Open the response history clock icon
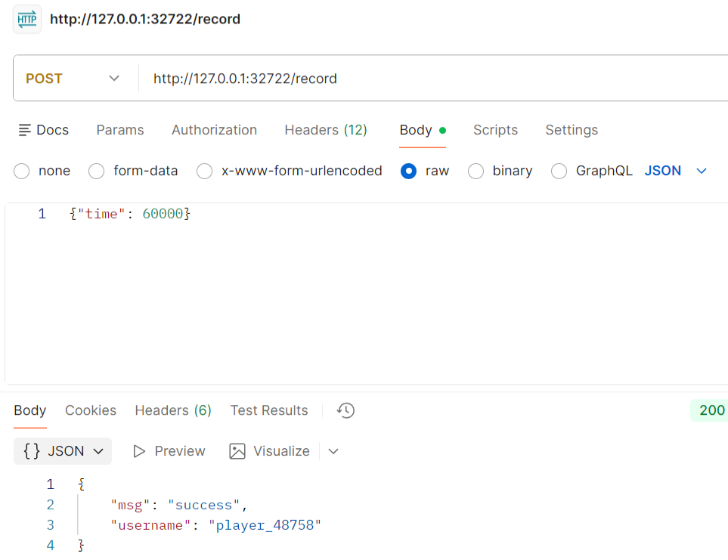728x560 pixels. (x=345, y=410)
